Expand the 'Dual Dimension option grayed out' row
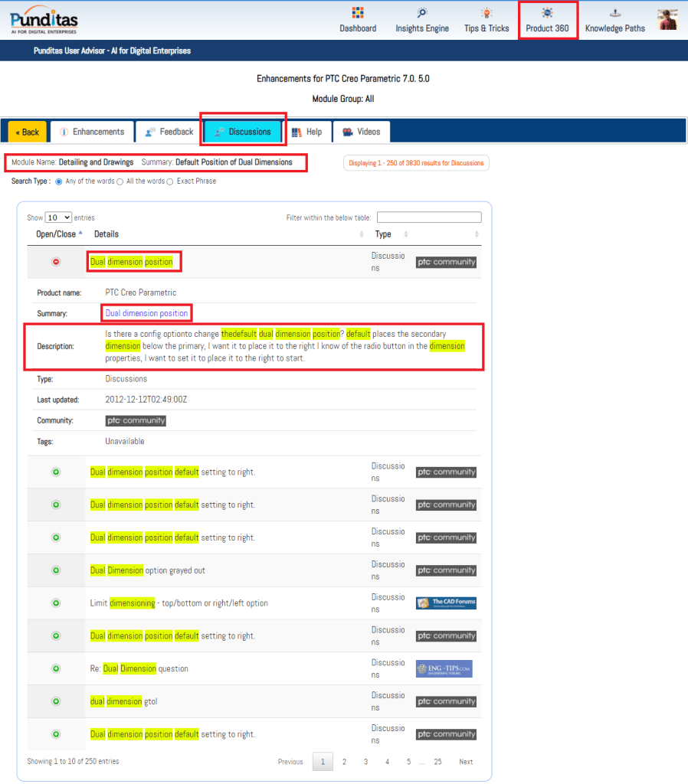The height and width of the screenshot is (784, 688). tap(56, 570)
